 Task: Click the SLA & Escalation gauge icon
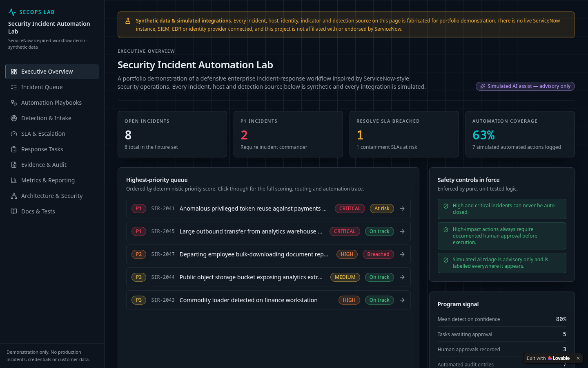(14, 134)
